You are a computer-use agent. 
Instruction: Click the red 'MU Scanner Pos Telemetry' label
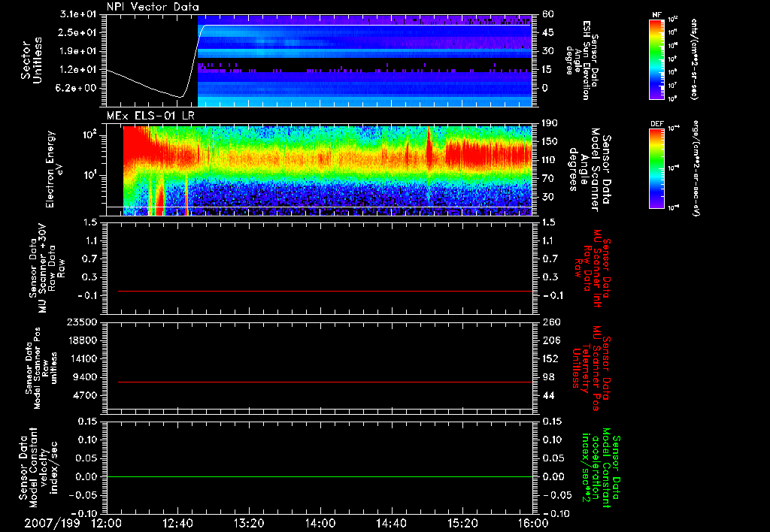coord(592,368)
